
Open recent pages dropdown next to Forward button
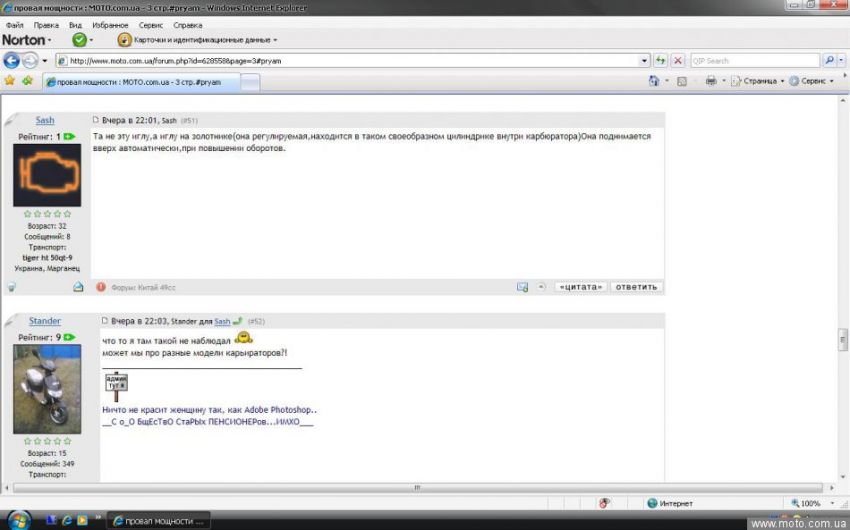pyautogui.click(x=45, y=61)
